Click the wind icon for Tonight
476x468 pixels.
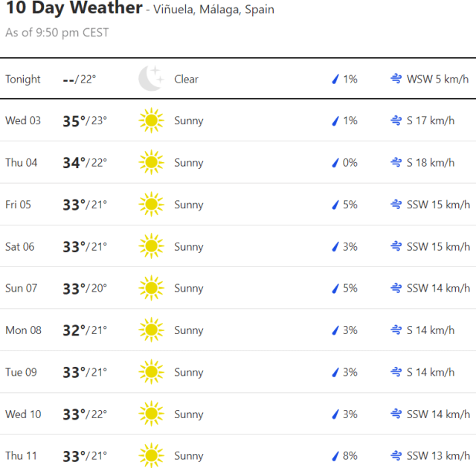(x=397, y=79)
